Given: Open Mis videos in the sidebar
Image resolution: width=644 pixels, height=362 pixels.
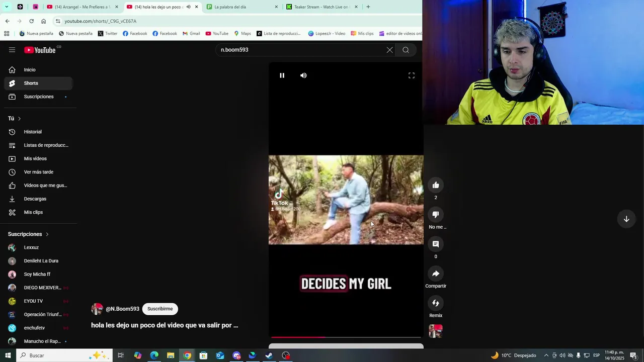Looking at the screenshot, I should click(x=38, y=158).
